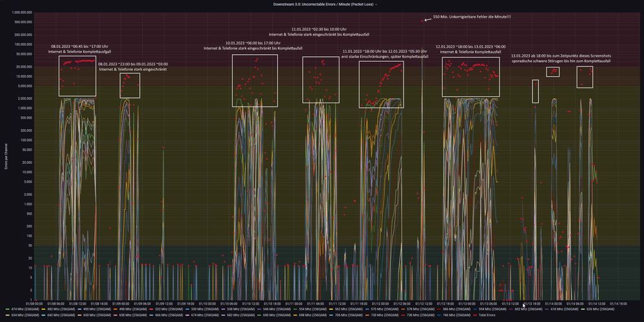The height and width of the screenshot is (322, 644).
Task: Click the 08.01.2023 Komplettausfall annotation box
Action: coord(77,76)
